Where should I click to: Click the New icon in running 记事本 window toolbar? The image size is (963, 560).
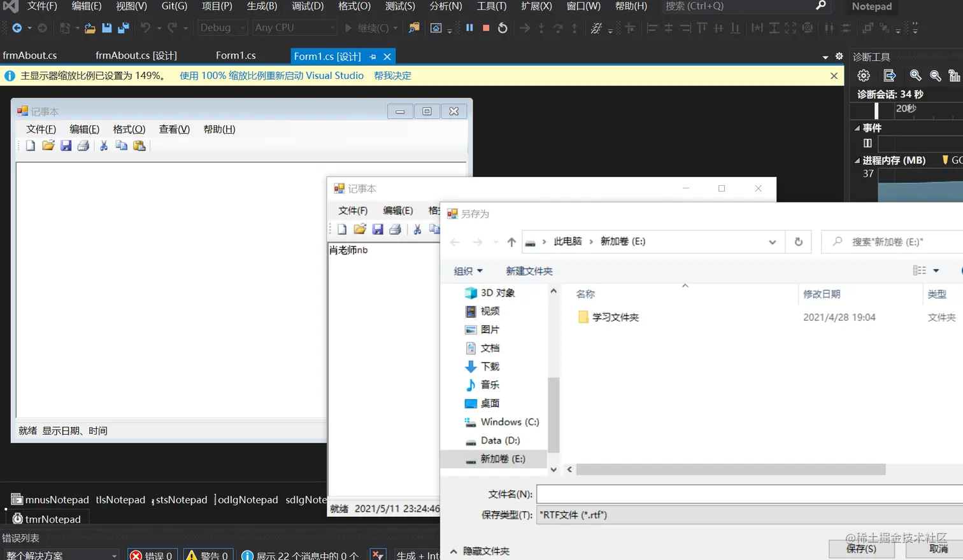[342, 229]
